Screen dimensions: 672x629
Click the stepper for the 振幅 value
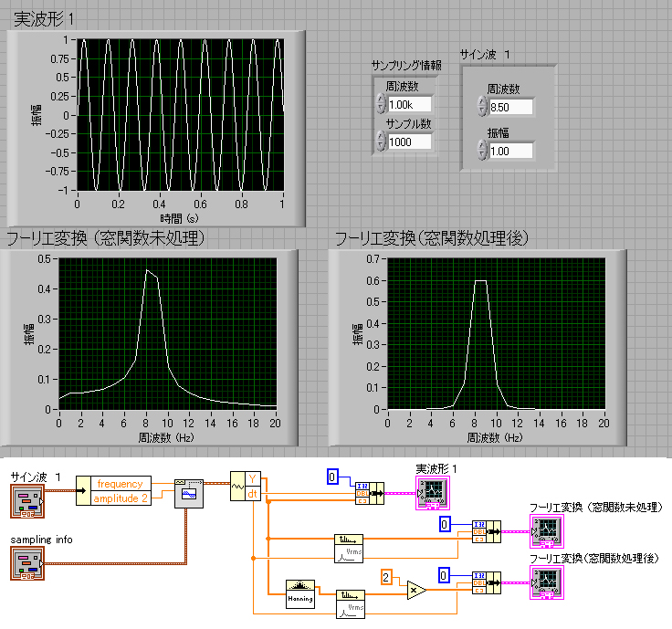click(482, 150)
